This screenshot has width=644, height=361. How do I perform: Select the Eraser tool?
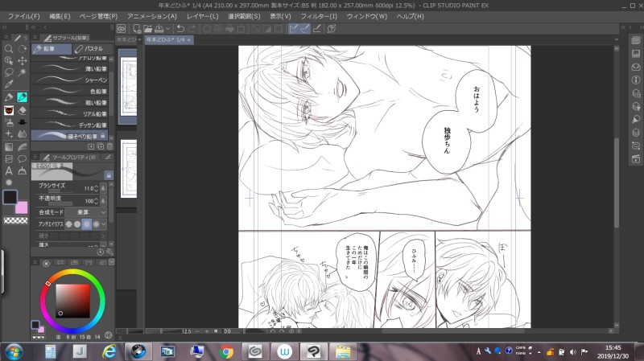click(x=23, y=110)
